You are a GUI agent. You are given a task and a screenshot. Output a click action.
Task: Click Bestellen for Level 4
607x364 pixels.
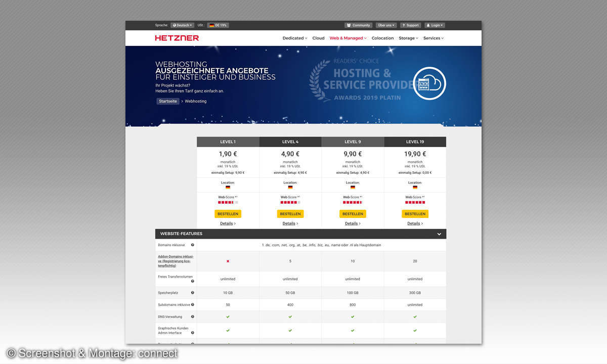[290, 214]
